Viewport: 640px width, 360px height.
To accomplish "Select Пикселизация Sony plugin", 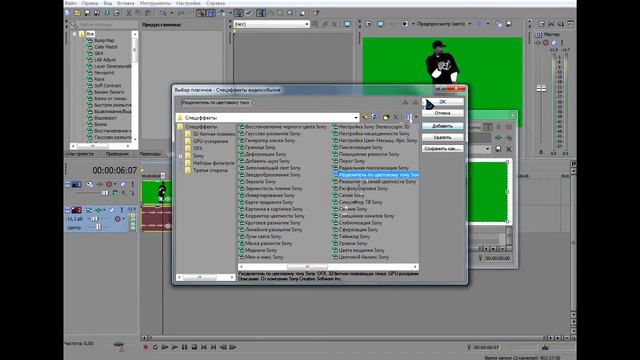I will (x=360, y=147).
